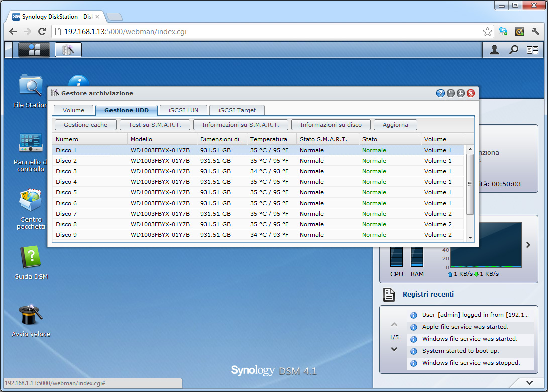
Task: Select the Disco 8 row
Action: (258, 224)
